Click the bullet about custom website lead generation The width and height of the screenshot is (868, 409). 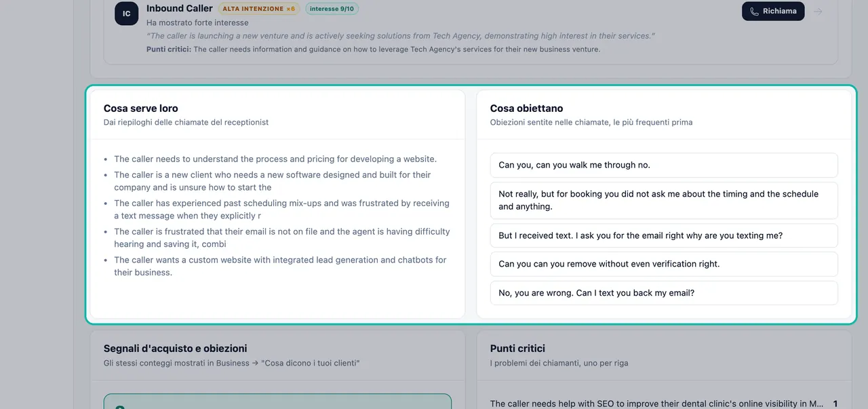click(280, 266)
